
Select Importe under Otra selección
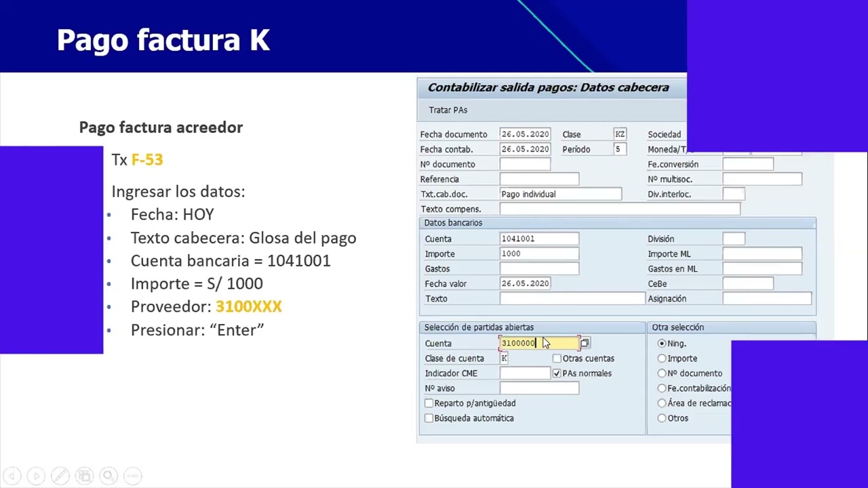(662, 359)
